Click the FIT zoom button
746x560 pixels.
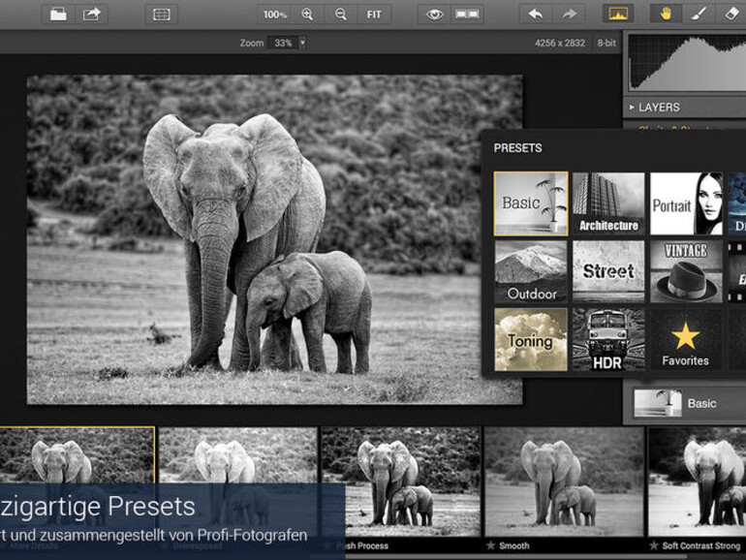374,15
